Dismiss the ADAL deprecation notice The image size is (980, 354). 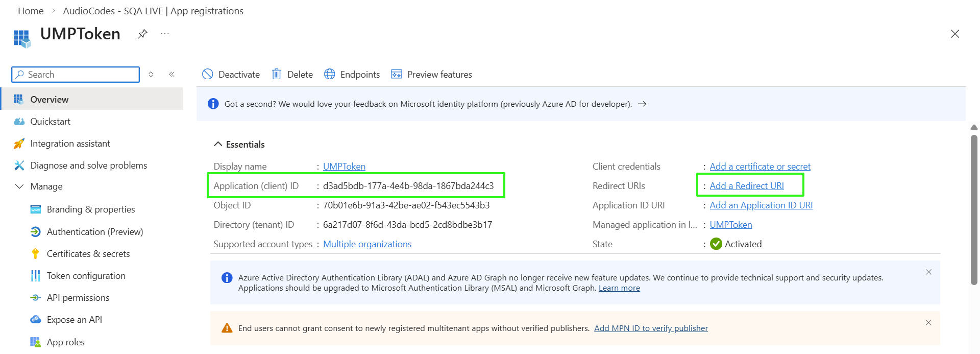point(928,272)
